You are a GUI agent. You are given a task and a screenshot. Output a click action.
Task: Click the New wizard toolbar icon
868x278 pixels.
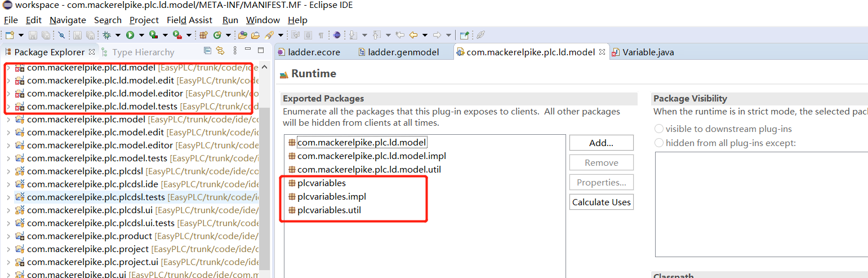[10, 35]
